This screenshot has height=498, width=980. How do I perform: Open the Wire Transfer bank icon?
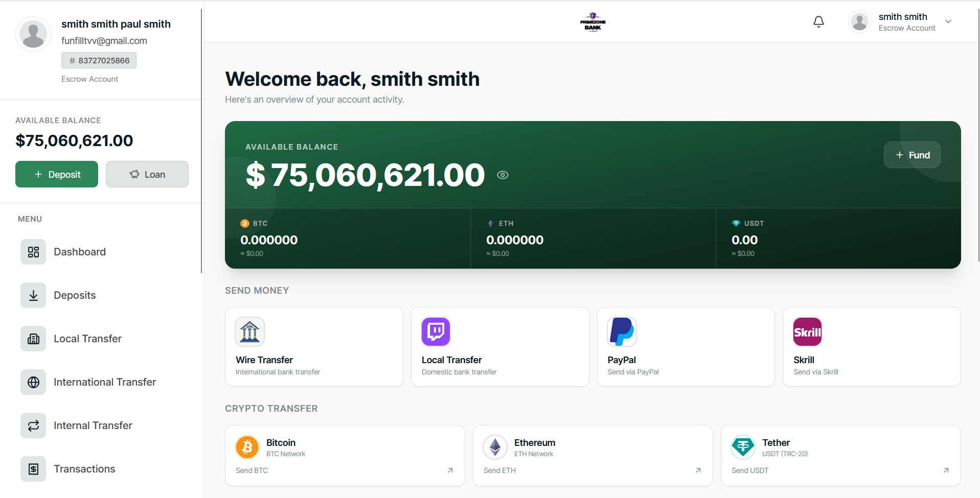249,331
